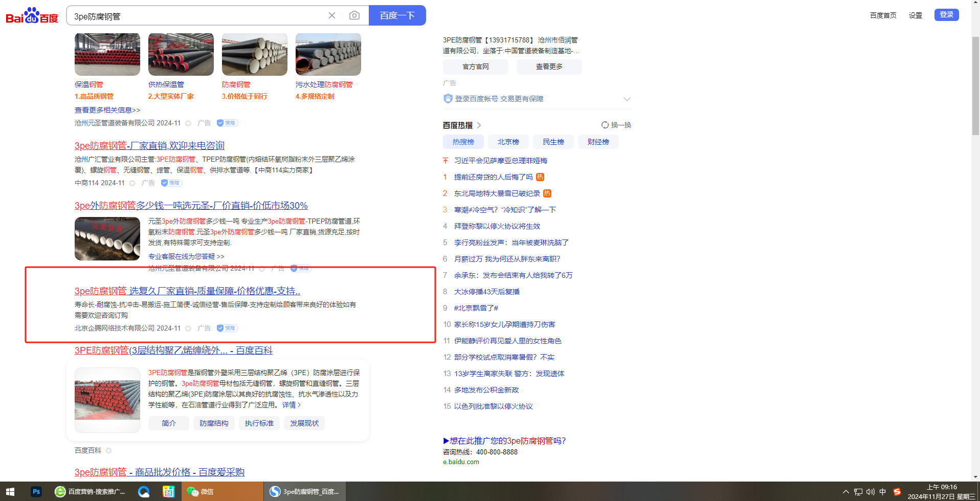Open the 执行标准 section button

(259, 423)
